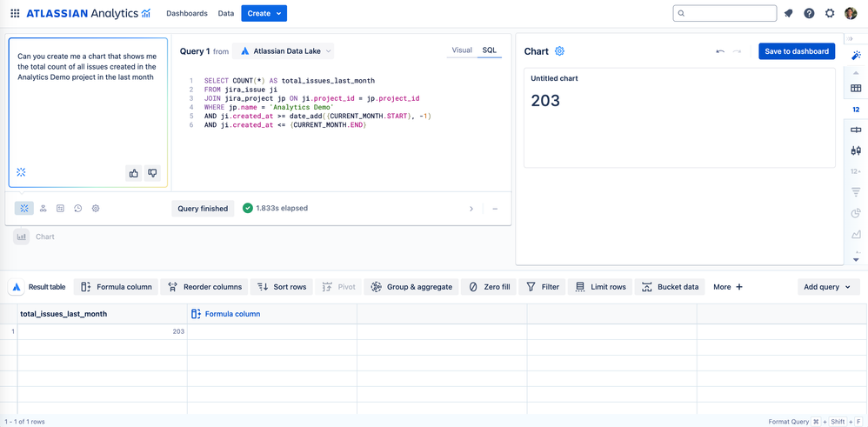Screen dimensions: 868x427
Task: Click the 203 cell in result table
Action: click(x=103, y=331)
